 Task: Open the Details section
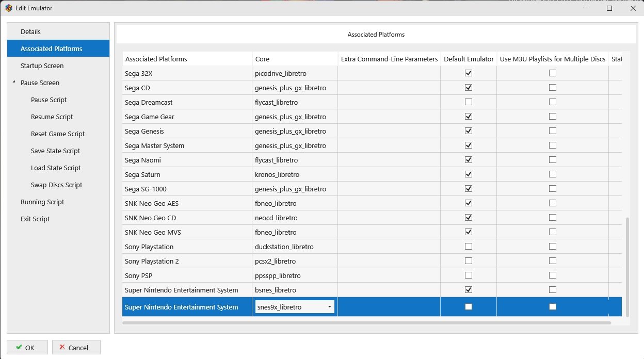tap(58, 31)
